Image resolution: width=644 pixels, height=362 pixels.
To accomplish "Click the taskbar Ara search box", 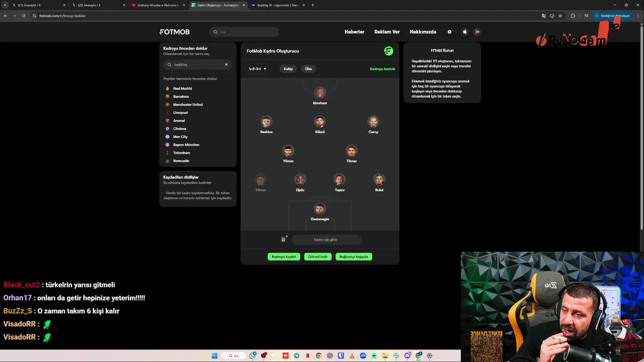I will [234, 356].
